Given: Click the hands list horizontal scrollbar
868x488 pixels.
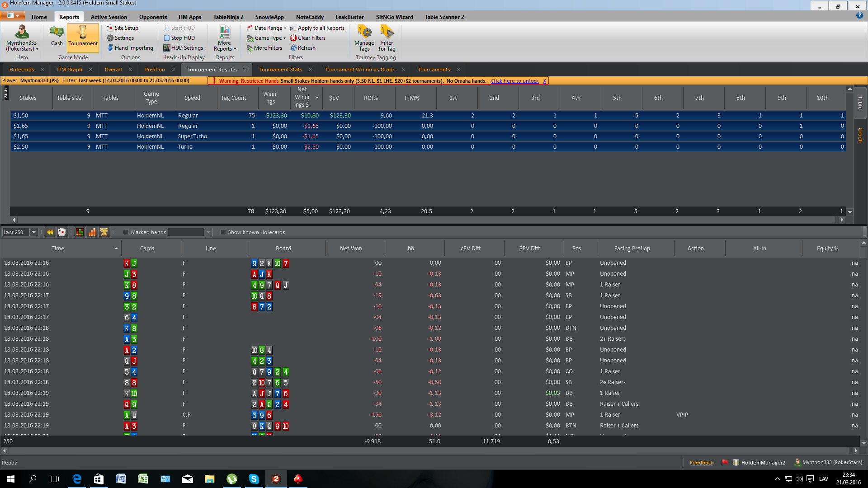Looking at the screenshot, I should (x=429, y=450).
